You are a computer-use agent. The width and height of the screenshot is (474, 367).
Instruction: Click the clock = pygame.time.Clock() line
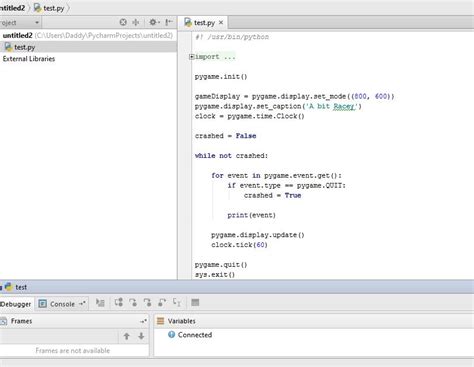[x=249, y=116]
